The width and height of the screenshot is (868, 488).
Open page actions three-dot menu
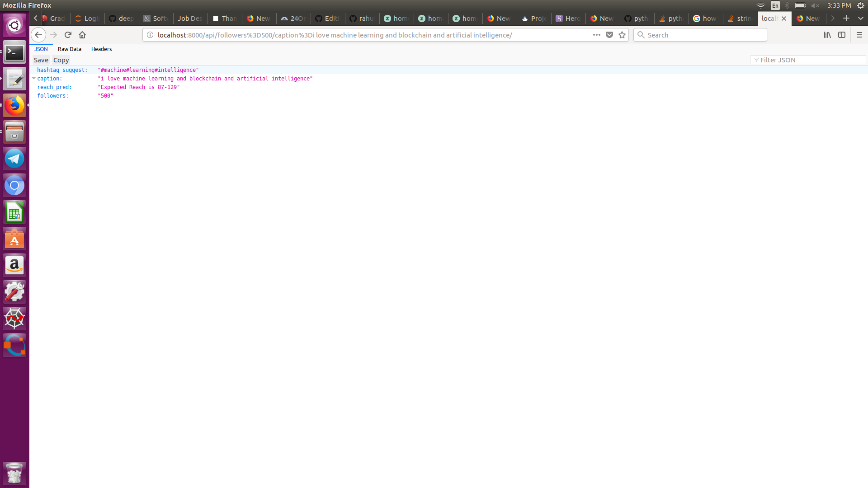pos(597,35)
